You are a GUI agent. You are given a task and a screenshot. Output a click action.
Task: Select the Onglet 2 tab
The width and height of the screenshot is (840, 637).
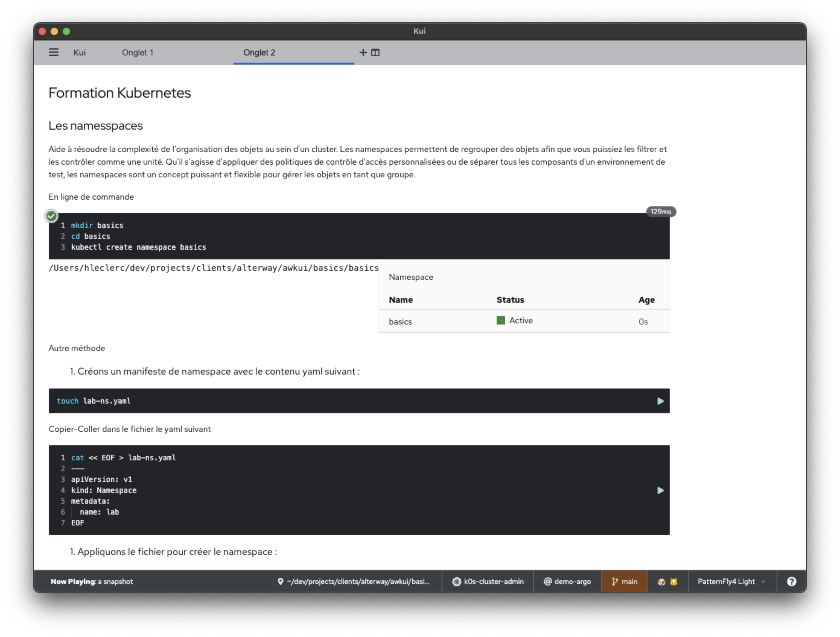click(x=259, y=52)
